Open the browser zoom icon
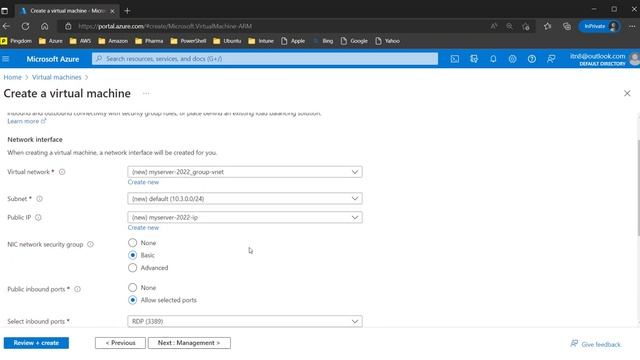Screen dimensions: 640x360 509,26
